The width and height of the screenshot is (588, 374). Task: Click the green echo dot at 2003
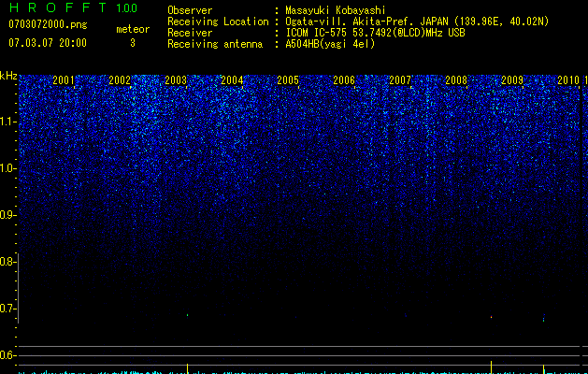point(187,315)
